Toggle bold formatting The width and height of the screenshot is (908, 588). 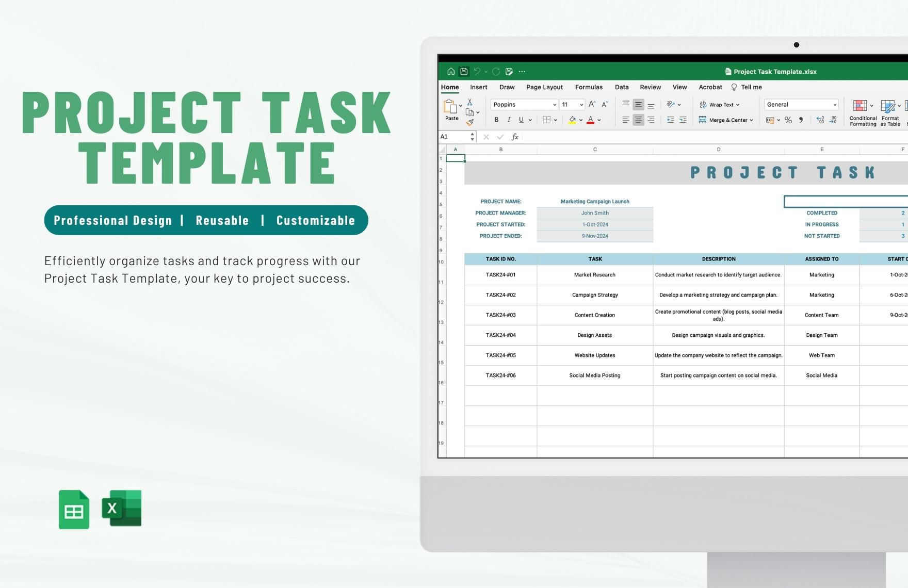click(496, 120)
